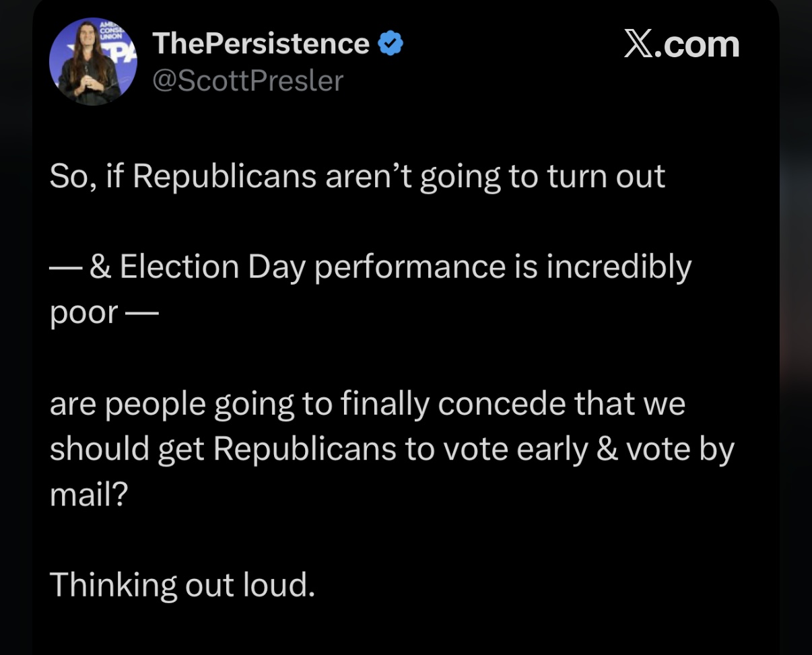Click 'should get Republicans to vote early' line
812x655 pixels.
pos(391,450)
